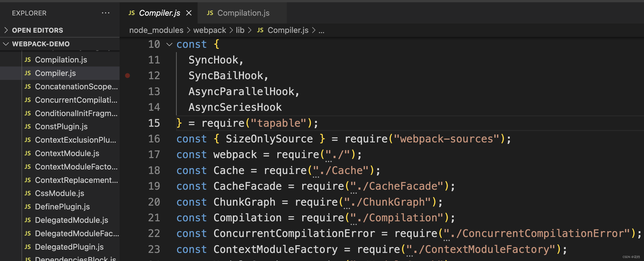The width and height of the screenshot is (644, 261).
Task: Click ConcurrentCompilationError variable on line 22
Action: tap(294, 233)
